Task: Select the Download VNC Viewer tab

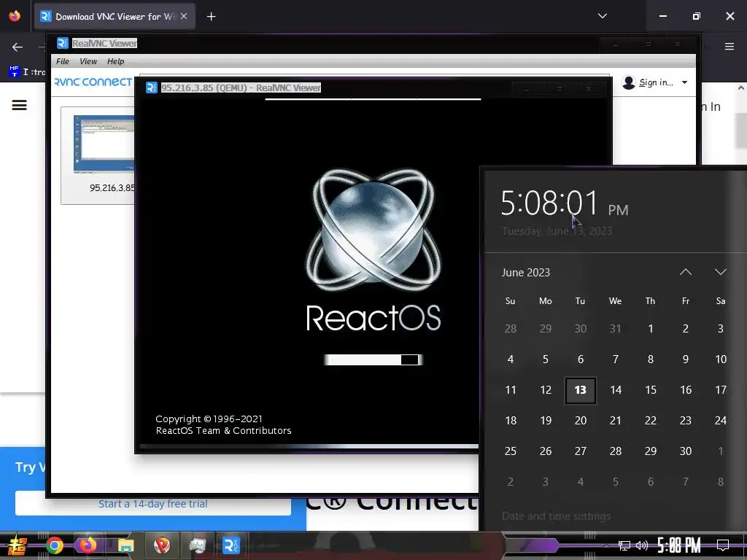Action: click(x=115, y=16)
